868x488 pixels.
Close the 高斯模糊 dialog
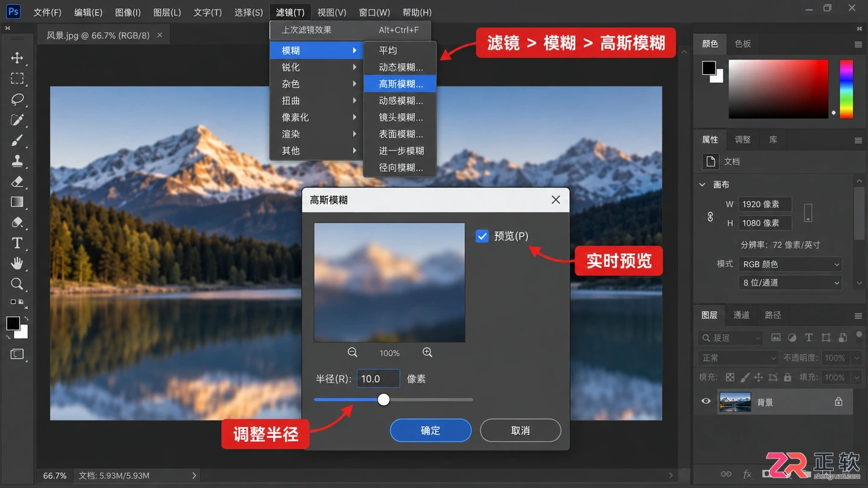click(556, 200)
